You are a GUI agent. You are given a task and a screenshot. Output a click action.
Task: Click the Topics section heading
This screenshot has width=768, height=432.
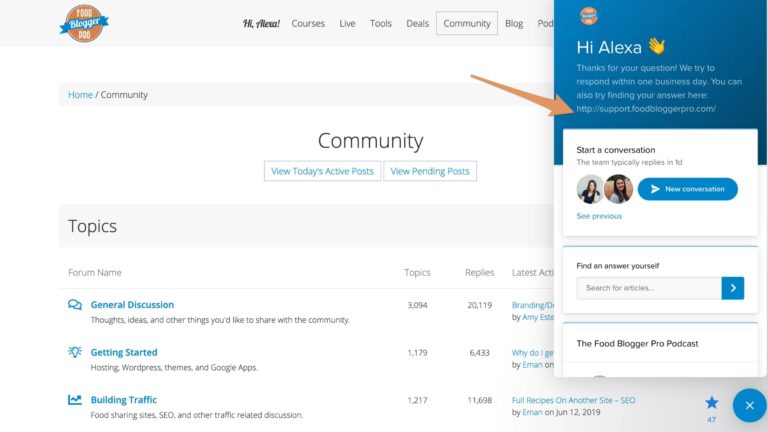click(x=93, y=226)
